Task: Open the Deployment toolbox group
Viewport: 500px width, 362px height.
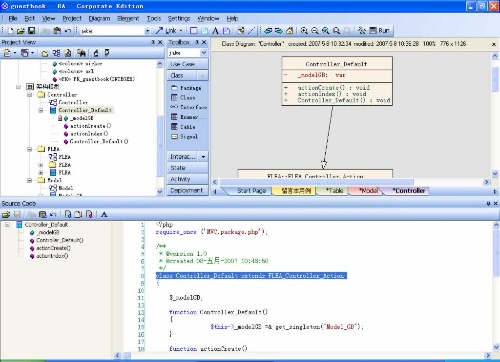Action: 187,190
